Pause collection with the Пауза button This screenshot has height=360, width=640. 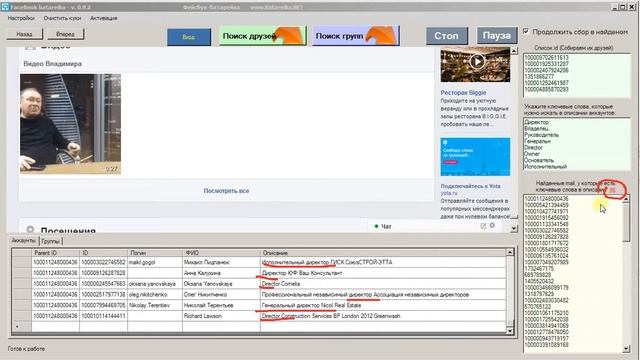point(497,36)
